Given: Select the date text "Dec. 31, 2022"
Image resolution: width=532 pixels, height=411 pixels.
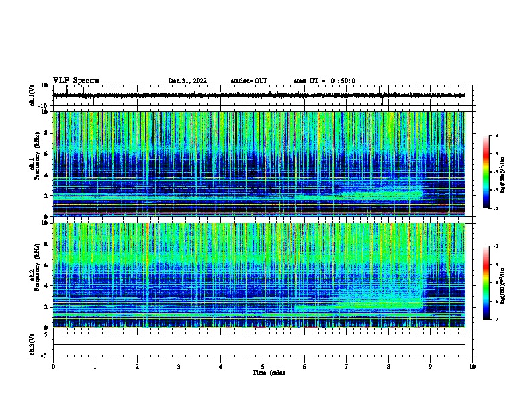Looking at the screenshot, I should 187,81.
